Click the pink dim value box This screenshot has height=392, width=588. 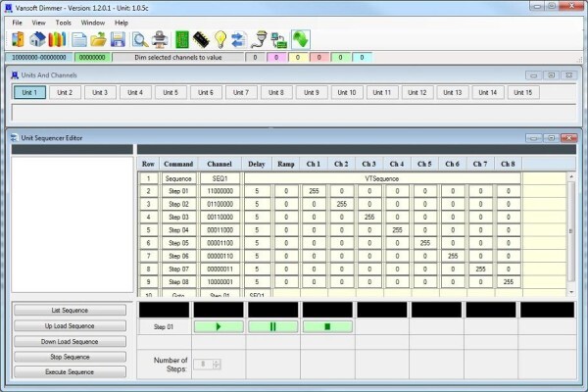click(x=276, y=58)
